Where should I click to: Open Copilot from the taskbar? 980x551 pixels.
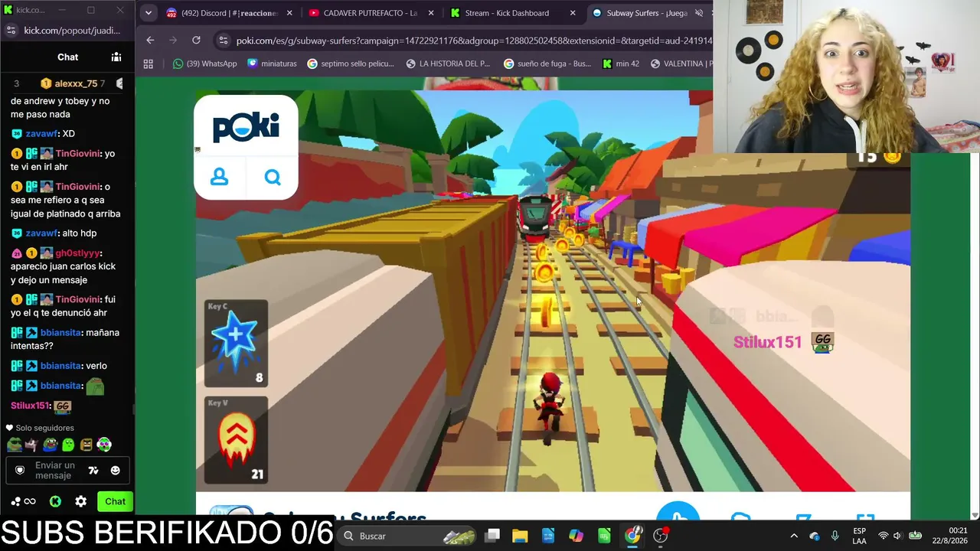pyautogui.click(x=577, y=536)
